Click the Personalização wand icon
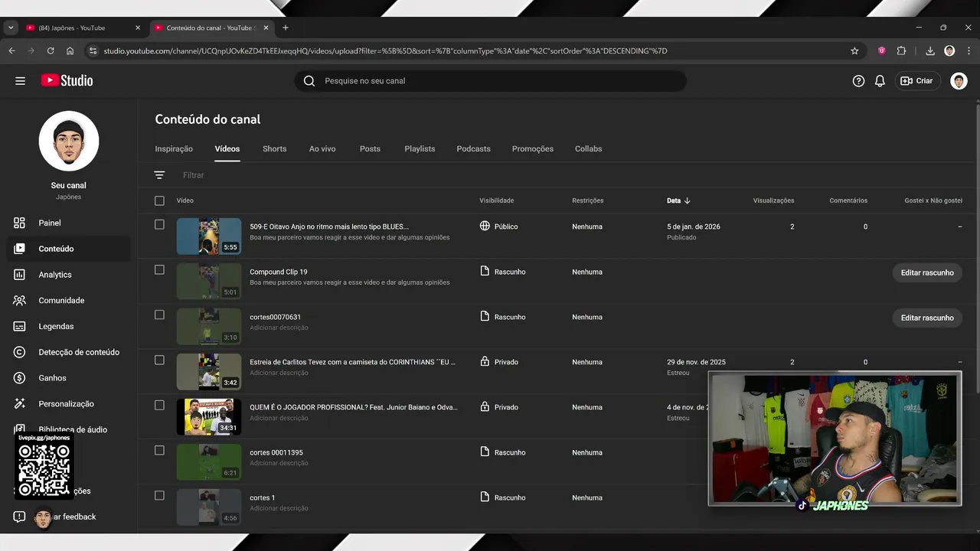Image resolution: width=980 pixels, height=551 pixels. click(20, 403)
